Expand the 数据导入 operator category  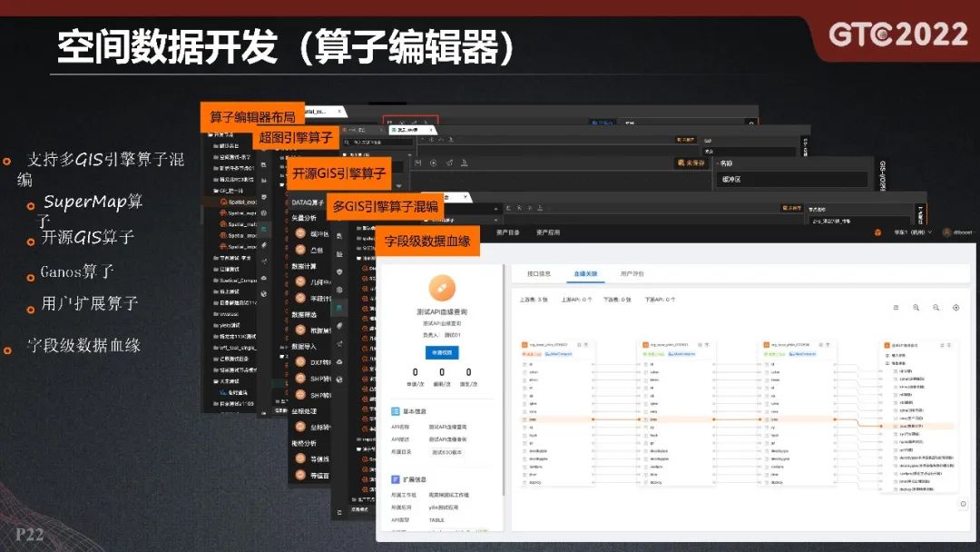[x=304, y=346]
